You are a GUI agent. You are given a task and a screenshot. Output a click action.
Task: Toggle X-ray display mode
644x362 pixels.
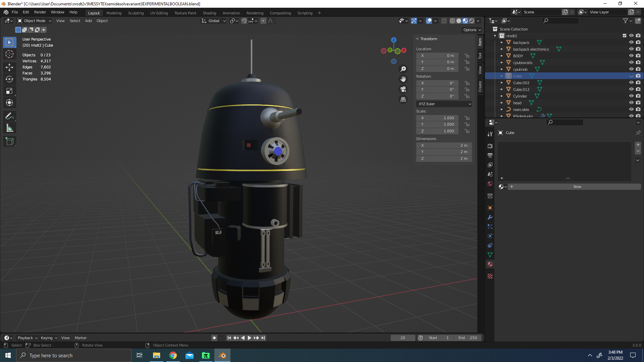[444, 21]
